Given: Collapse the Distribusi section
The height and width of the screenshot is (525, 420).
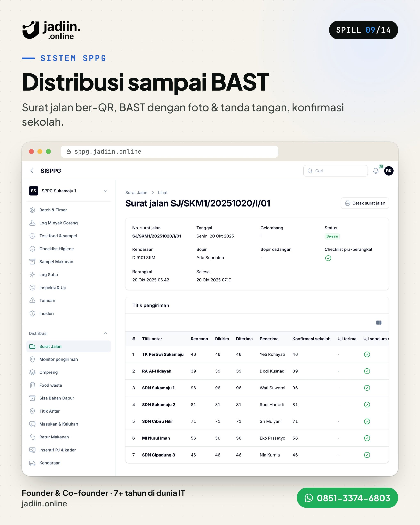Looking at the screenshot, I should click(x=105, y=333).
